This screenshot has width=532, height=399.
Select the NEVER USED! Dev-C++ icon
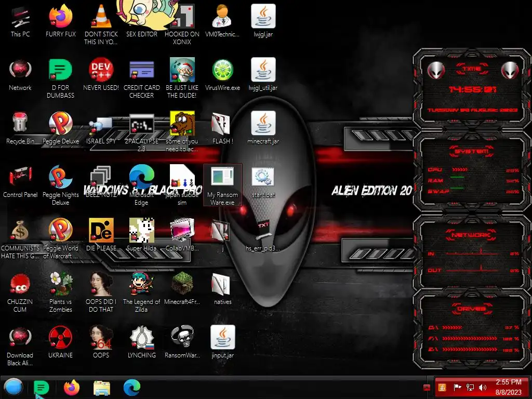coord(101,75)
